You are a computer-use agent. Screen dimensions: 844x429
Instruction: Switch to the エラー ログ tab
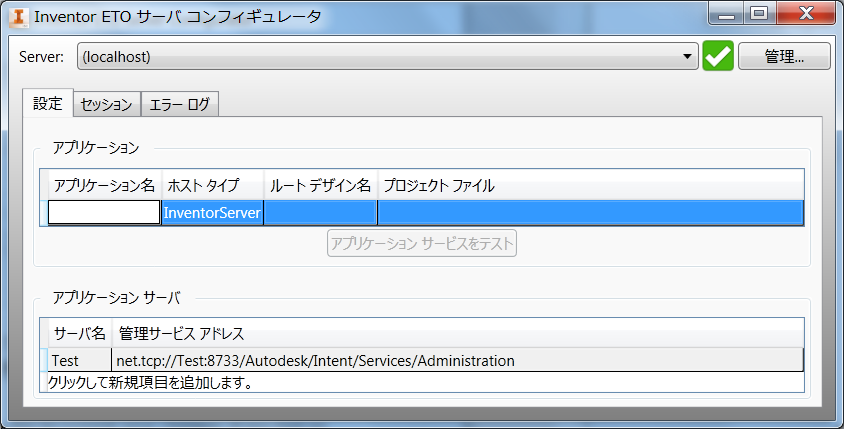point(179,104)
